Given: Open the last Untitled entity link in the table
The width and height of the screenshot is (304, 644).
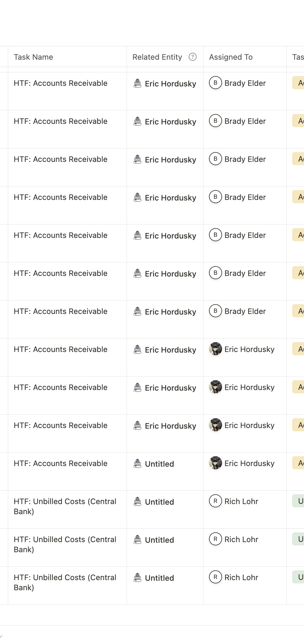Looking at the screenshot, I should point(159,578).
